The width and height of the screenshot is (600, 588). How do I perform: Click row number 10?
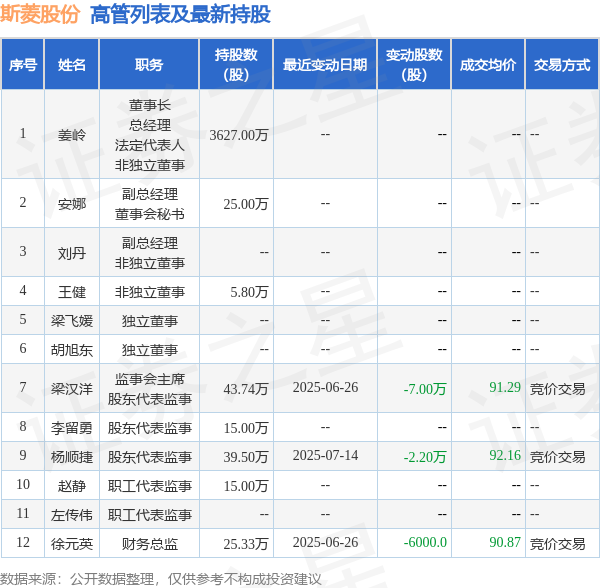coord(23,484)
